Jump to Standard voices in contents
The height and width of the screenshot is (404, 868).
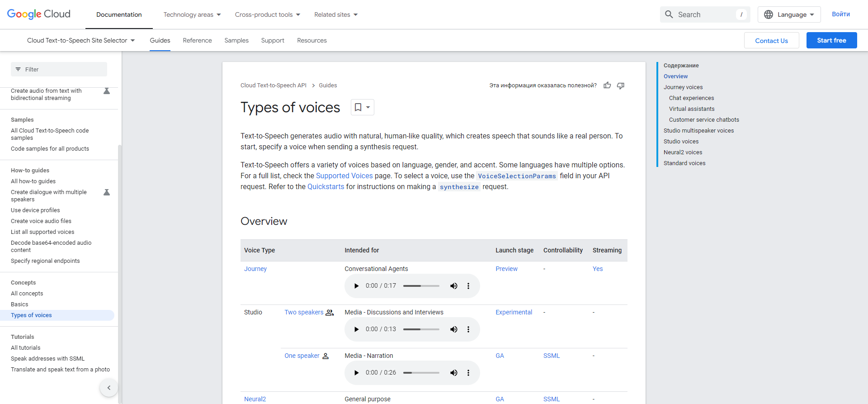(684, 163)
